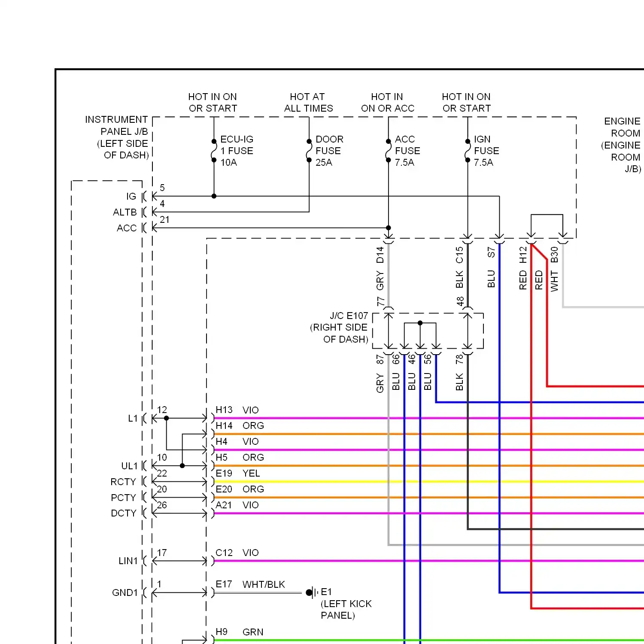
Task: Select the DOOR FUSE 25A label
Action: click(329, 151)
